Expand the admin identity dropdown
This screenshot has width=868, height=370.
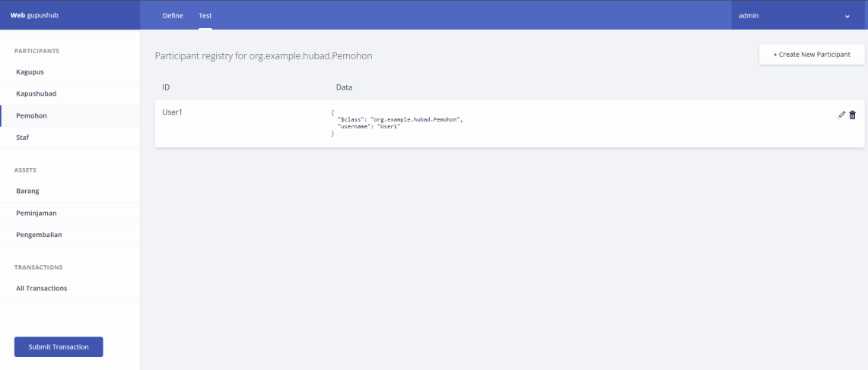click(x=847, y=16)
